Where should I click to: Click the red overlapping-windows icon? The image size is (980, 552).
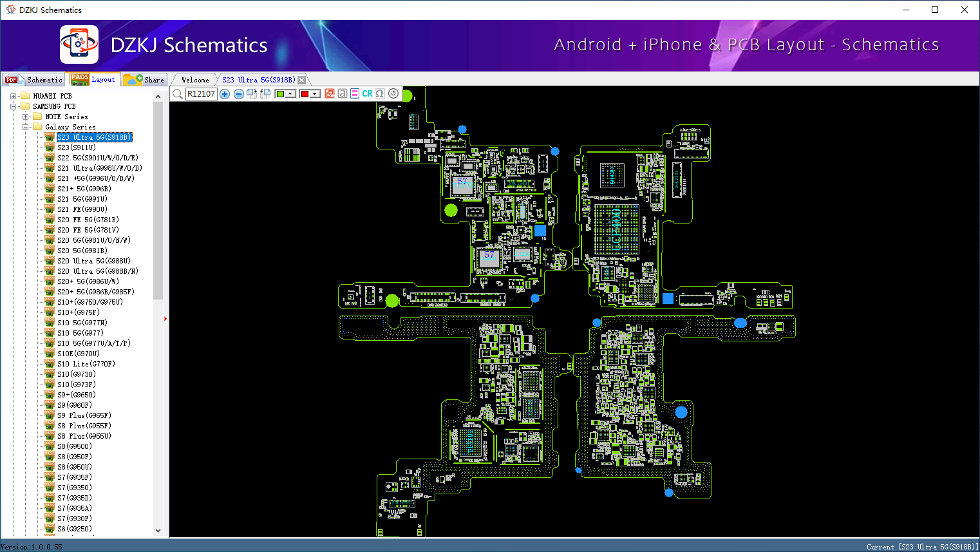(330, 94)
